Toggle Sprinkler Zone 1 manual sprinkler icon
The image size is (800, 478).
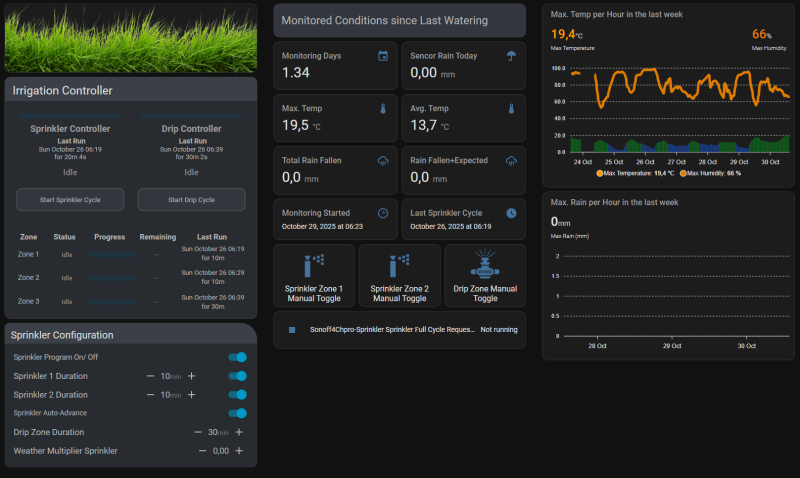[x=314, y=265]
